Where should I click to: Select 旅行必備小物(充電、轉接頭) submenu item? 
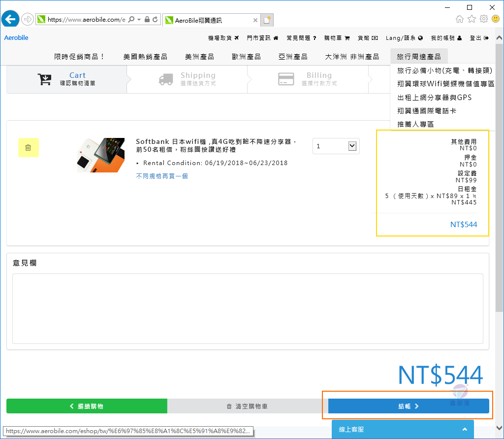click(444, 70)
